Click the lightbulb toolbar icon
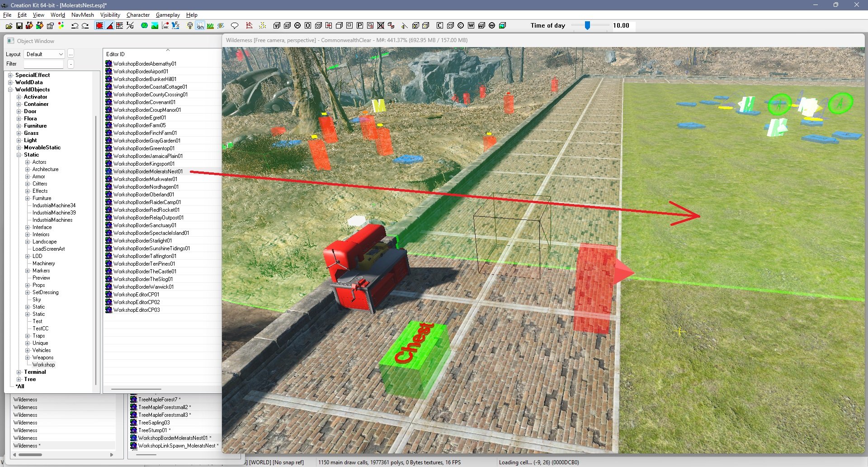The height and width of the screenshot is (467, 868). (190, 26)
